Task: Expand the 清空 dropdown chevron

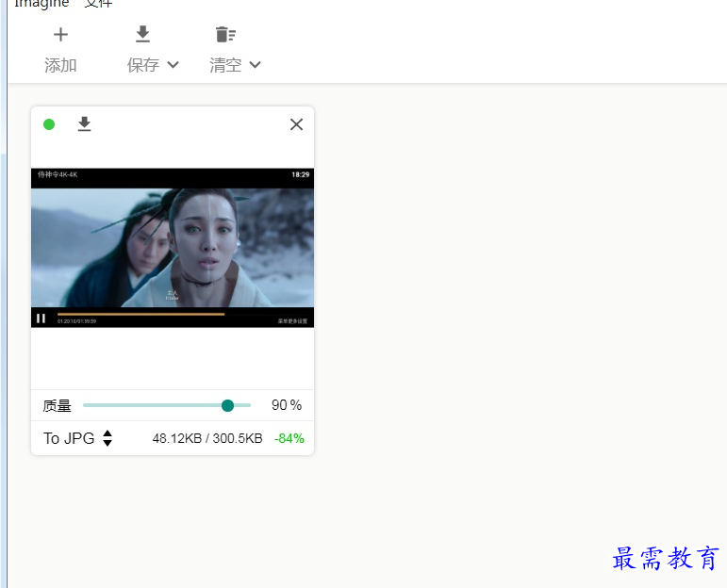Action: (x=255, y=65)
